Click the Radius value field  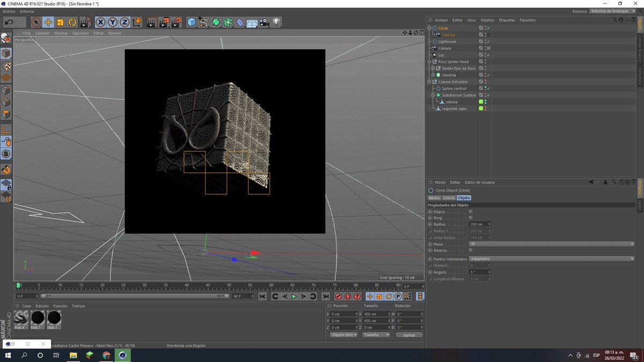[478, 224]
